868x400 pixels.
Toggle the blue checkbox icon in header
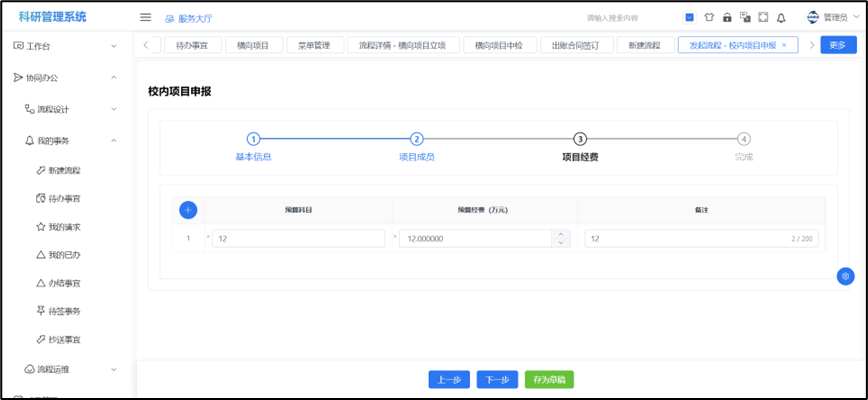(690, 17)
